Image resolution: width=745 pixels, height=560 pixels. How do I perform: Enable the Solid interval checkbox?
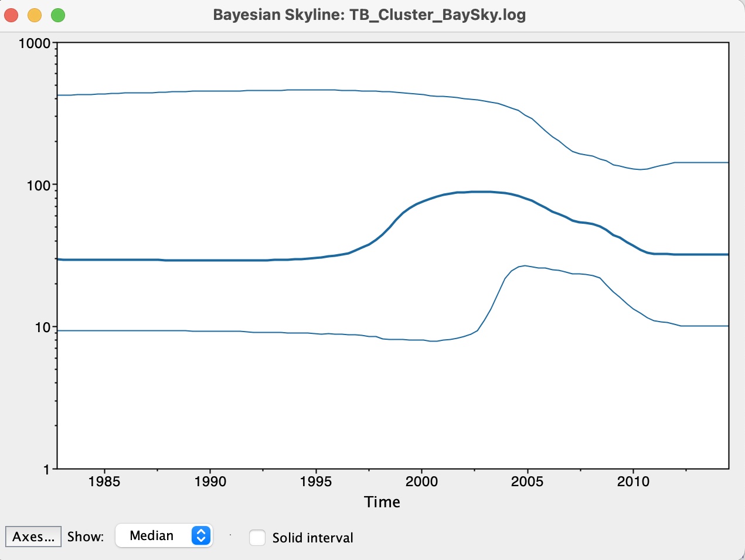tap(257, 538)
